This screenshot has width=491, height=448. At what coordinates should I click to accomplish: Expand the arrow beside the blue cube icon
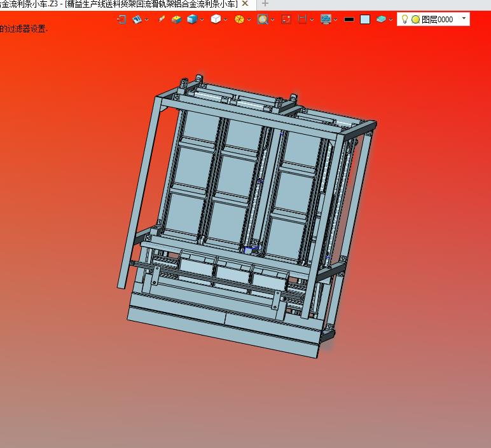(x=202, y=20)
